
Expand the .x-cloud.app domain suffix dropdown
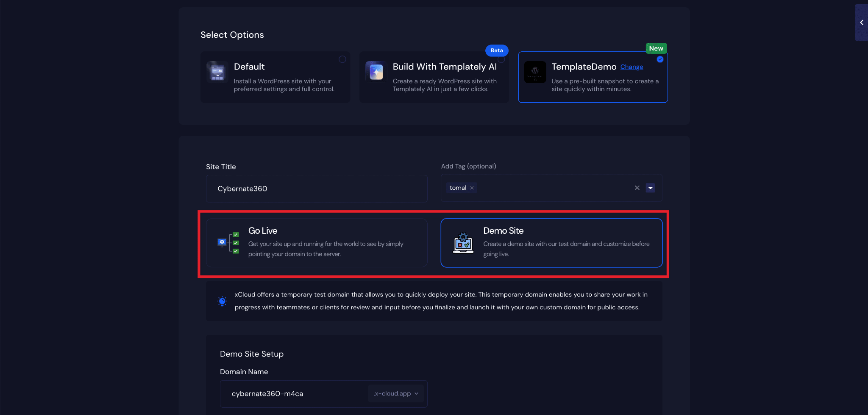[x=396, y=394]
